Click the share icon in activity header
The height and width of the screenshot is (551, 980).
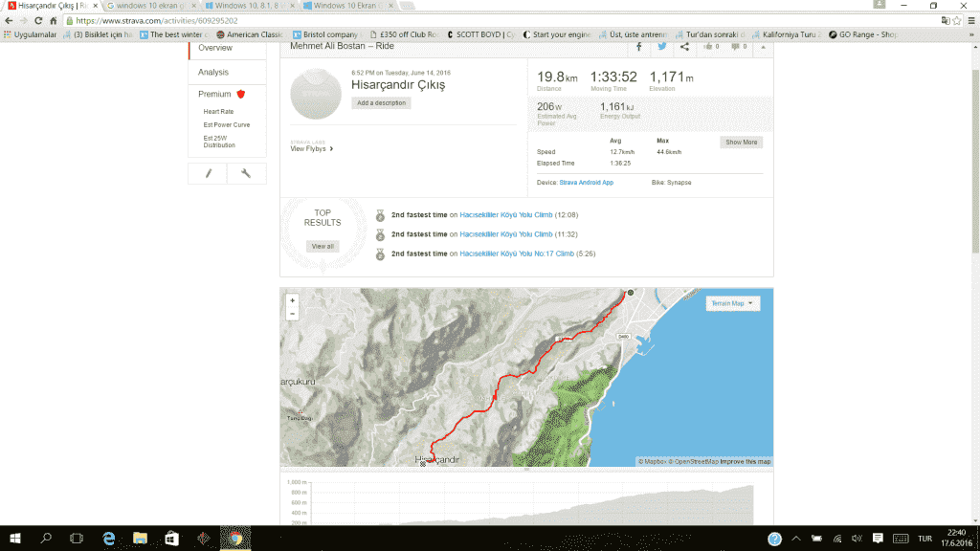click(684, 47)
